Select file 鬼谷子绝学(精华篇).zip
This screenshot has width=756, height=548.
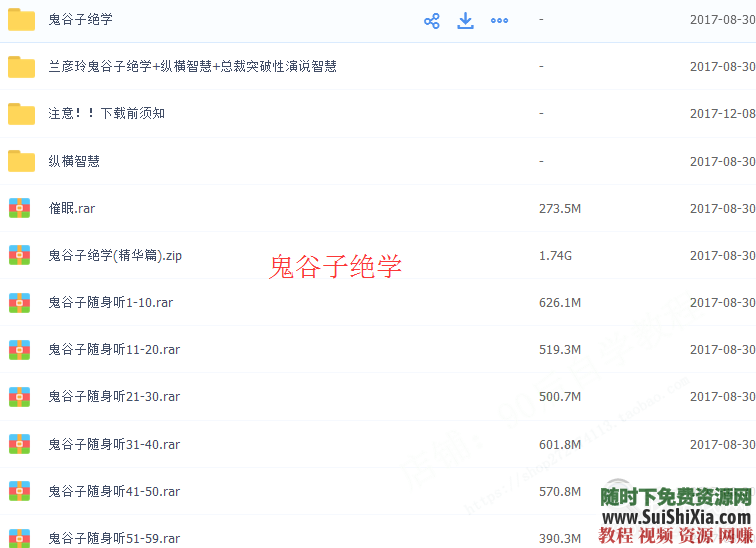pyautogui.click(x=115, y=255)
